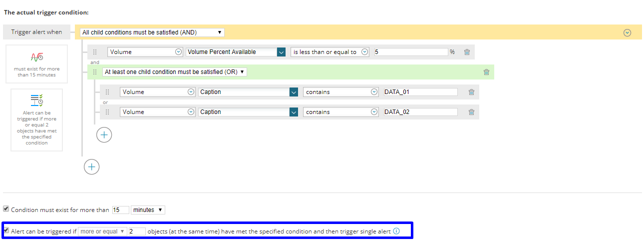Add a condition to the outer AND group

(x=91, y=166)
